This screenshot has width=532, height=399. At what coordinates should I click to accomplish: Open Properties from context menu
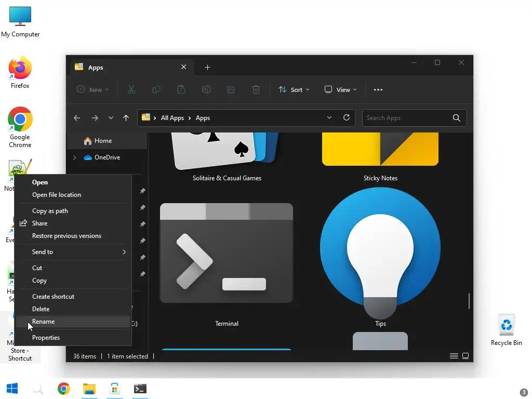[73, 337]
